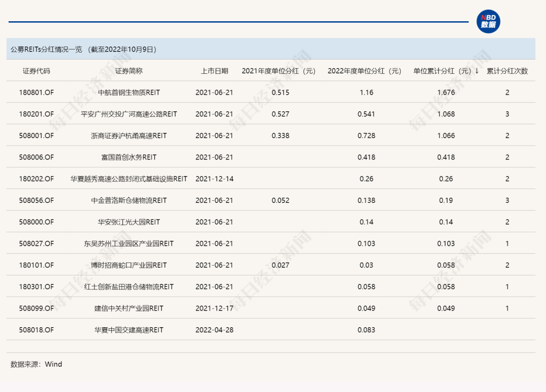546x392 pixels.
Task: Click cumulative dividend value 0.19
Action: (x=446, y=201)
